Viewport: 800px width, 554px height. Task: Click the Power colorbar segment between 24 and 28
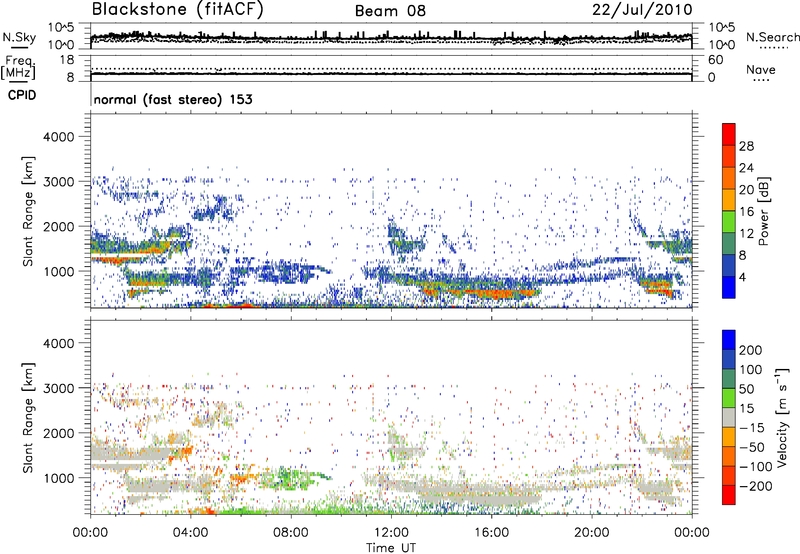tap(729, 157)
